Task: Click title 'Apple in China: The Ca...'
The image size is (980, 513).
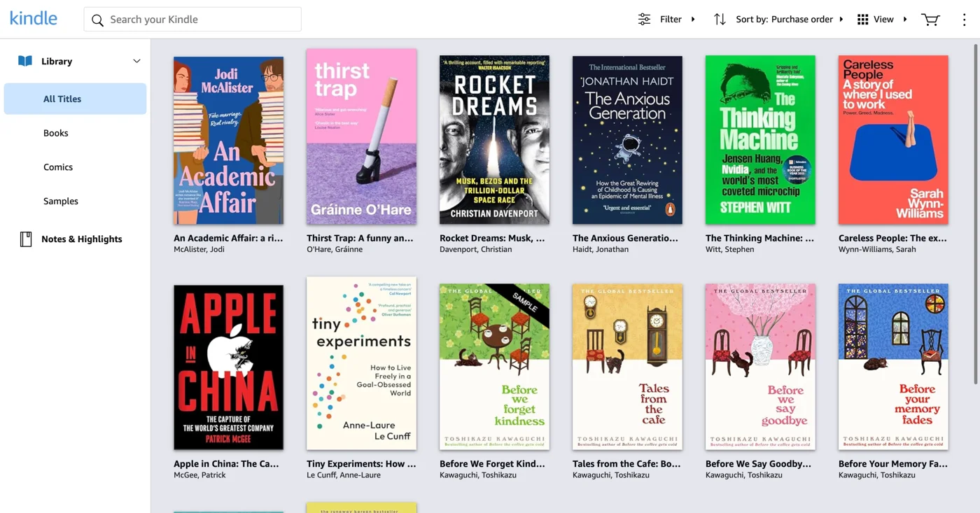Action: [x=226, y=463]
